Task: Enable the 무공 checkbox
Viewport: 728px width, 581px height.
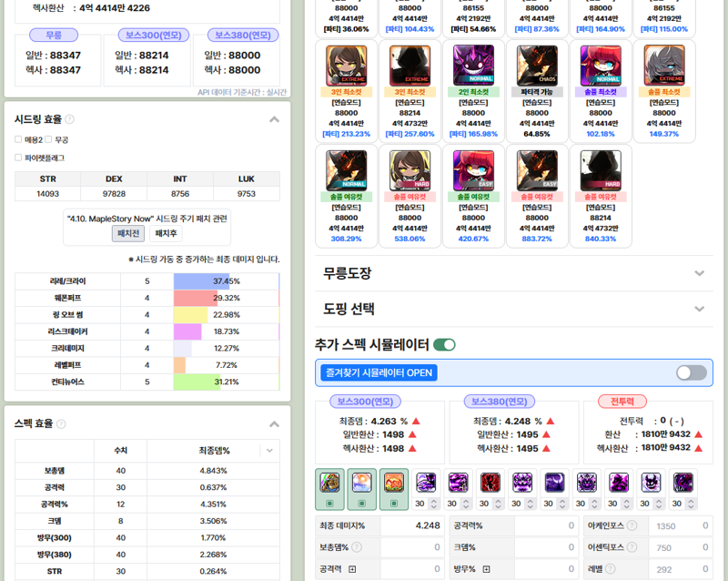Action: click(x=48, y=139)
